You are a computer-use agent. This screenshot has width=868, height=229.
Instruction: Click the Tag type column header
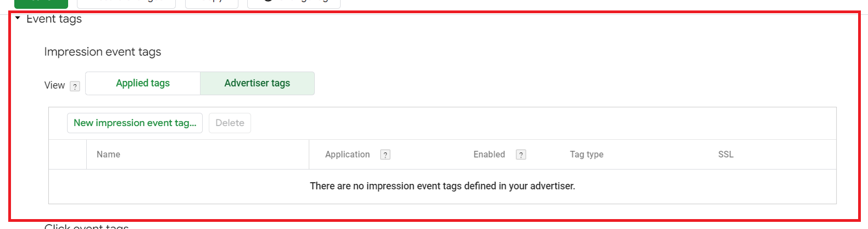click(586, 155)
